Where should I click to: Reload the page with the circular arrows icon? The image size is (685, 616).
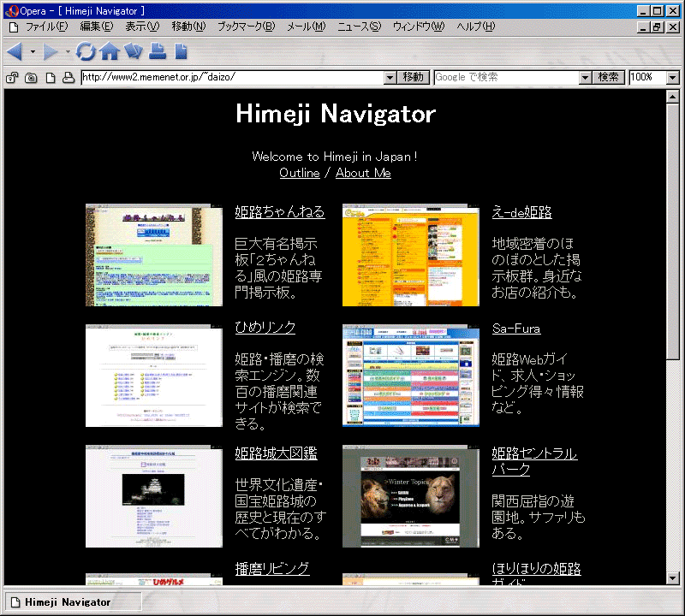click(86, 51)
